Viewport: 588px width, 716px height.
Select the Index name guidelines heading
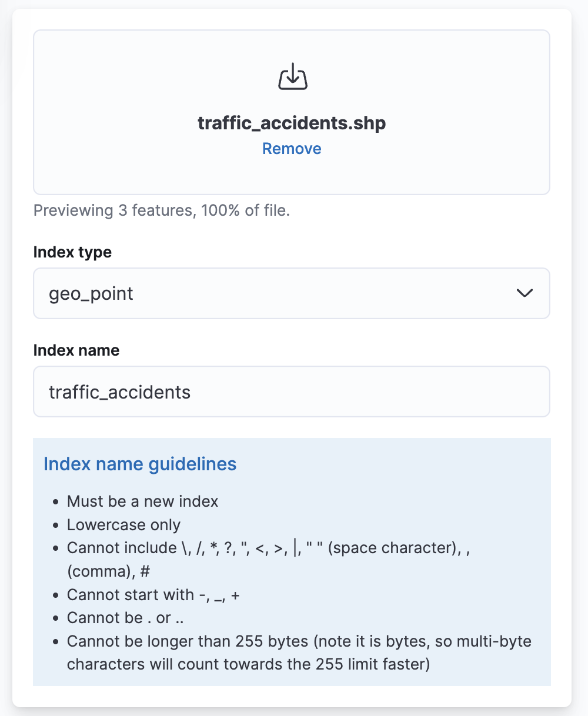pyautogui.click(x=139, y=464)
